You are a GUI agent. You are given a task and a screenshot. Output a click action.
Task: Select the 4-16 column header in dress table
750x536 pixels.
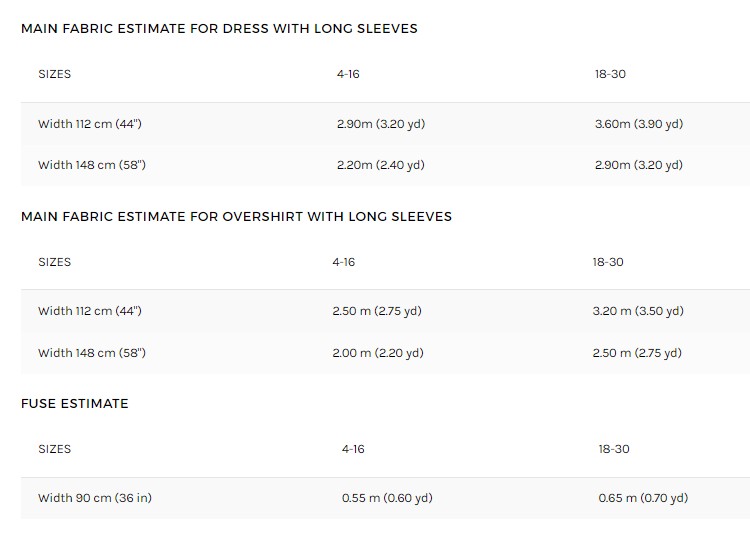(348, 74)
